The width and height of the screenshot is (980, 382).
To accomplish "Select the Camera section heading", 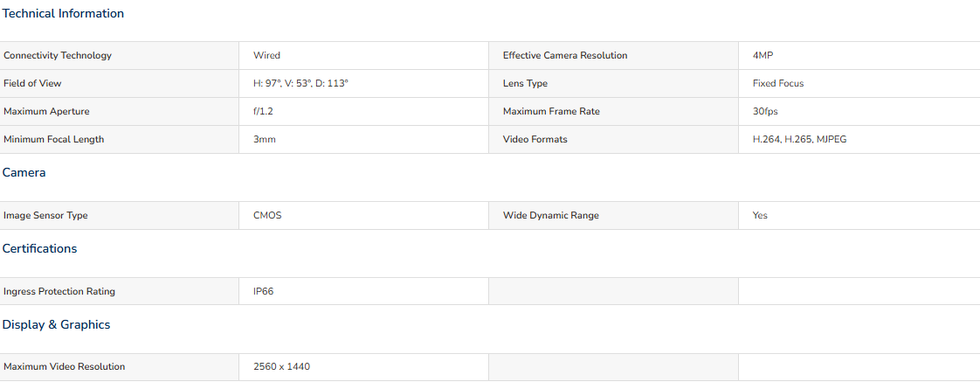I will pyautogui.click(x=24, y=173).
